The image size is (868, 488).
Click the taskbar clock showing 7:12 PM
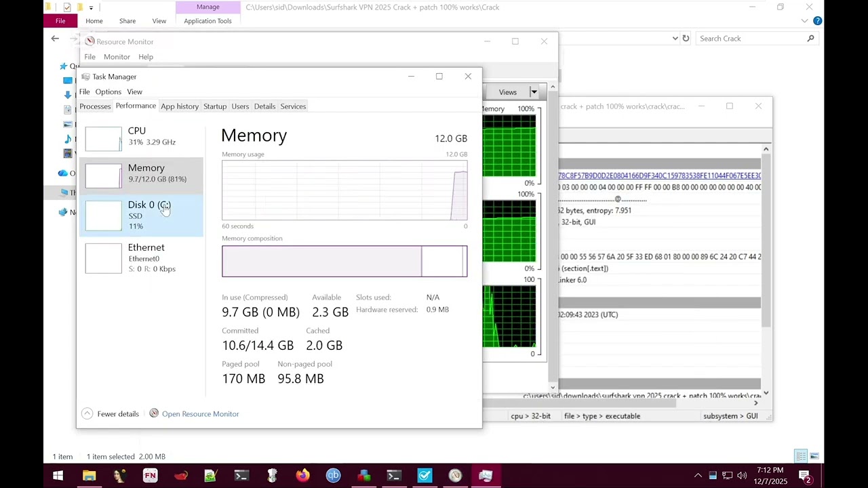pos(770,475)
